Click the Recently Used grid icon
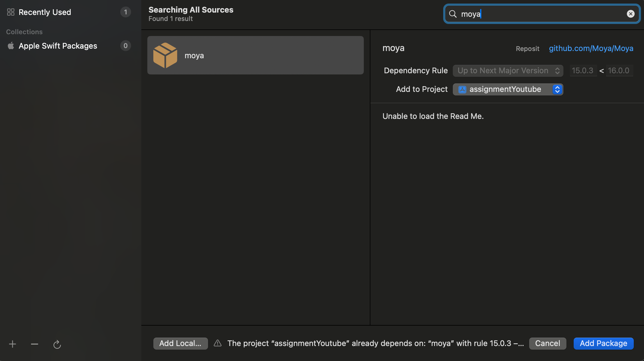The image size is (644, 361). (x=11, y=12)
